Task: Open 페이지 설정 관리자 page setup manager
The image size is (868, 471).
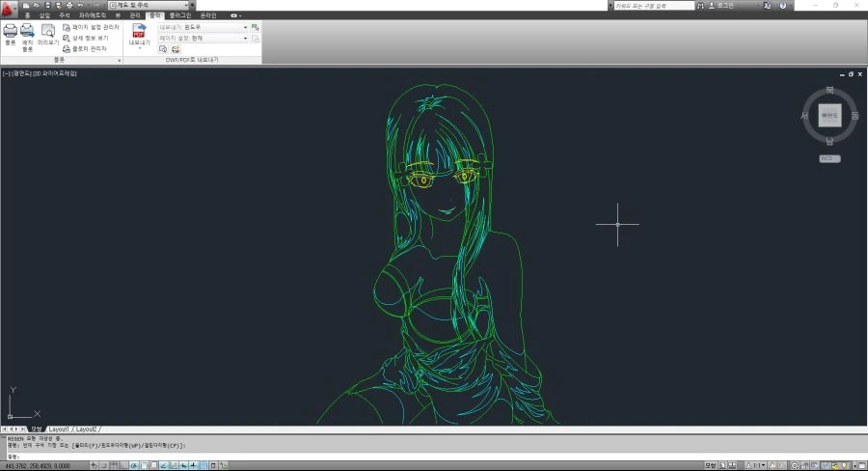Action: pyautogui.click(x=91, y=27)
